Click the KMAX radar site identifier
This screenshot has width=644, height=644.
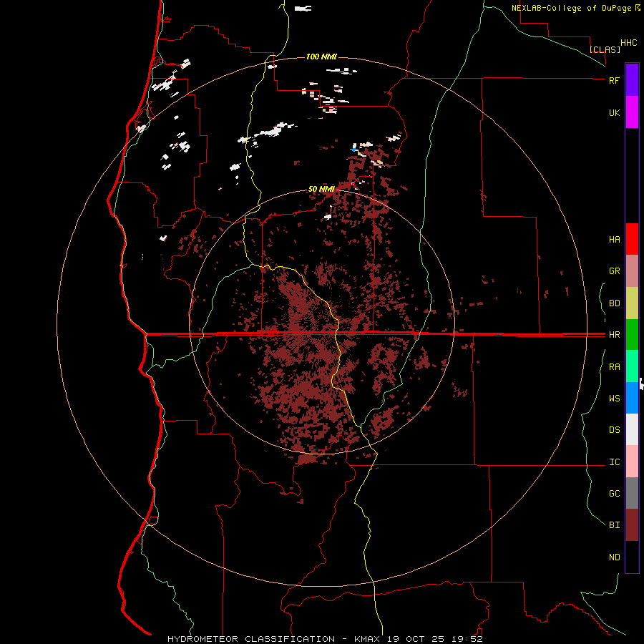click(x=366, y=639)
